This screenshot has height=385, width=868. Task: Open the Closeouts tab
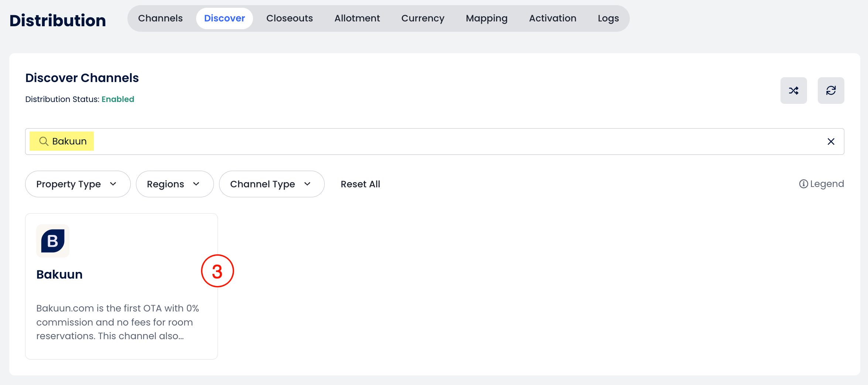click(289, 18)
